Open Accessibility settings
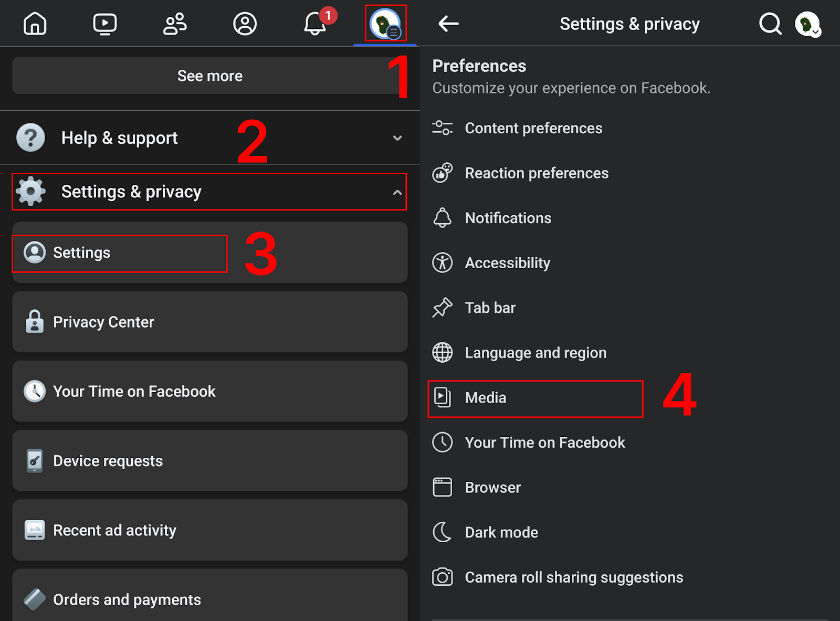840x621 pixels. coord(630,262)
